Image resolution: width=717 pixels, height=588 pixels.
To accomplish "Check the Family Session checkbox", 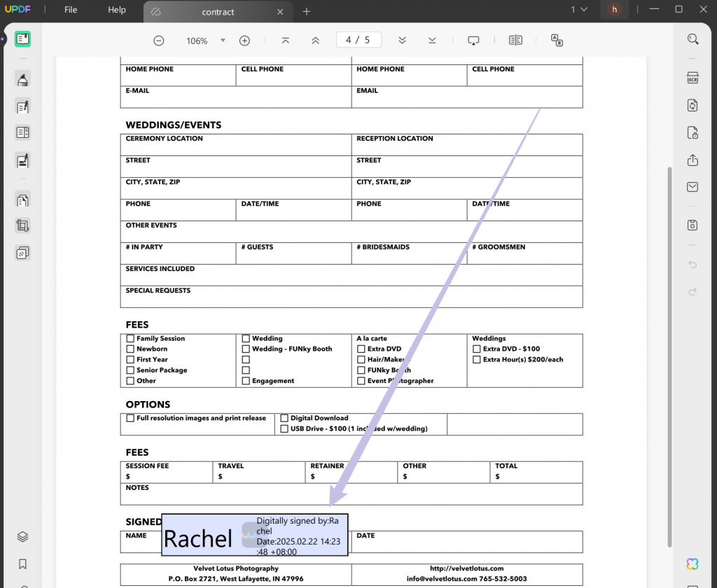I will tap(130, 337).
